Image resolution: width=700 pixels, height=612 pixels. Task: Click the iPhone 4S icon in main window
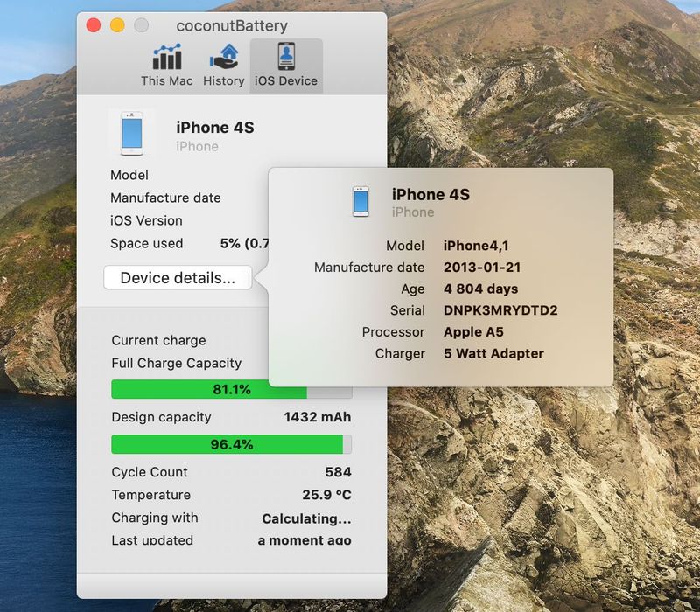tap(132, 134)
